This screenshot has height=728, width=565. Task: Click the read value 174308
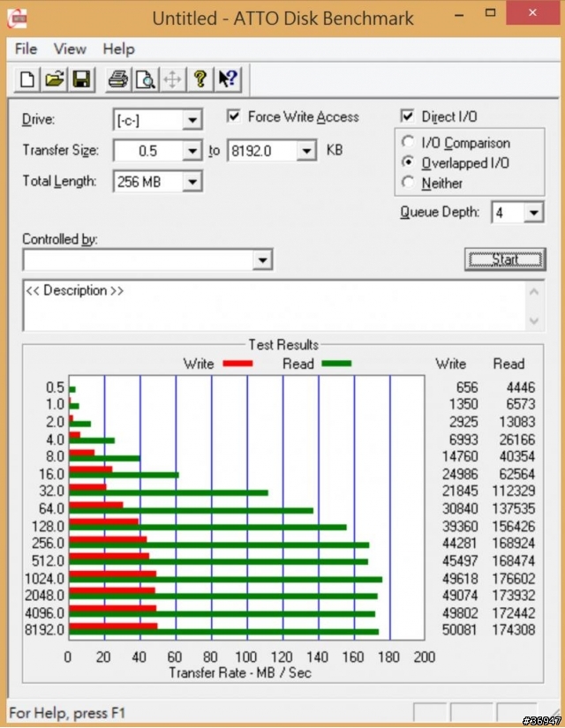tap(514, 629)
